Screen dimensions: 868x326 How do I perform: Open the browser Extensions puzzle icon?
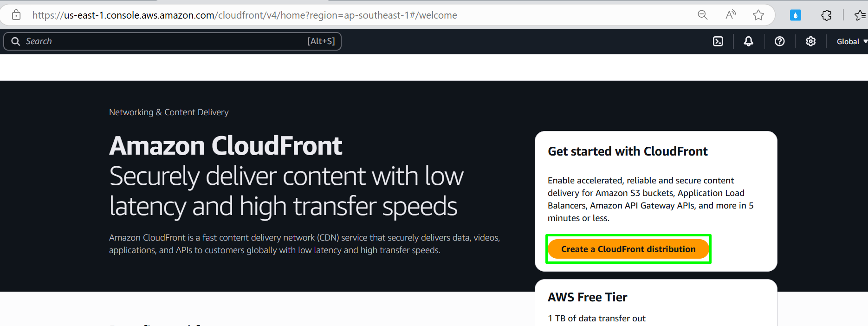826,15
